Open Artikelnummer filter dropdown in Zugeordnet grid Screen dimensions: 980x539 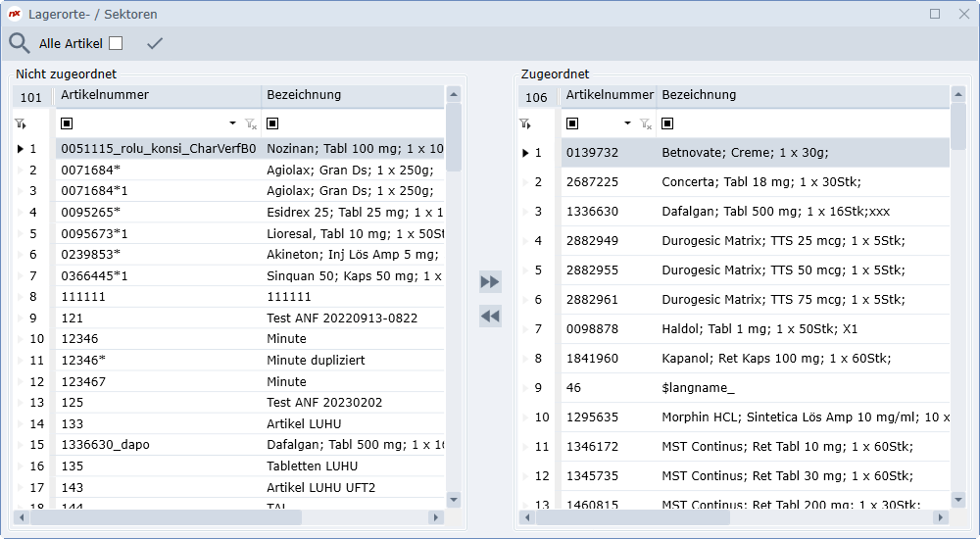coord(627,123)
